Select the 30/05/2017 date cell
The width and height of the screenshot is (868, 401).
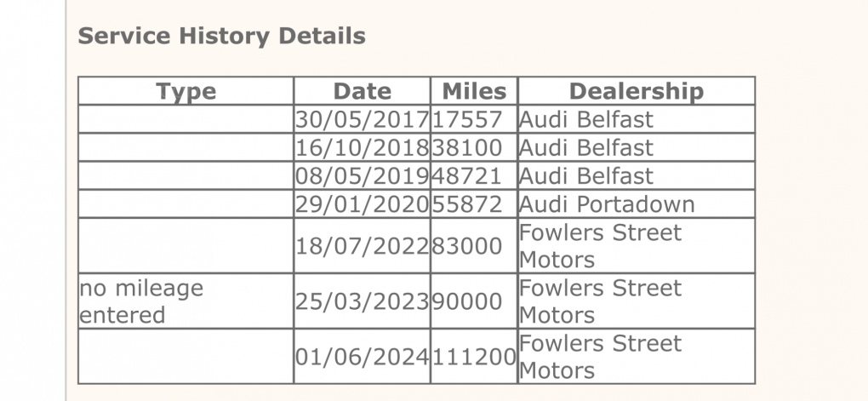(363, 119)
